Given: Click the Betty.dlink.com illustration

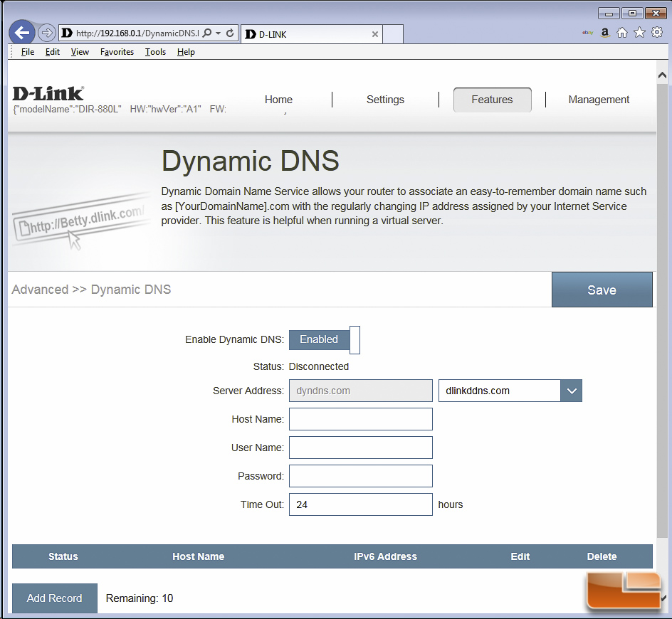Looking at the screenshot, I should tap(80, 223).
